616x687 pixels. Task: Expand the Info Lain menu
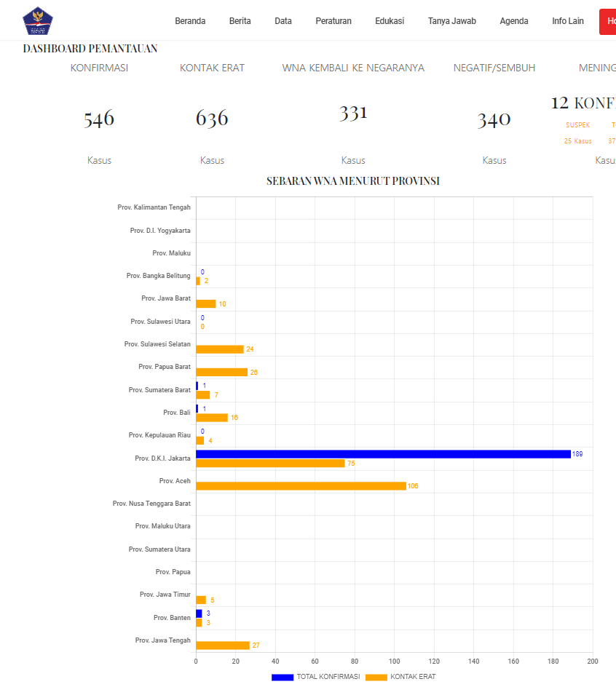(568, 21)
